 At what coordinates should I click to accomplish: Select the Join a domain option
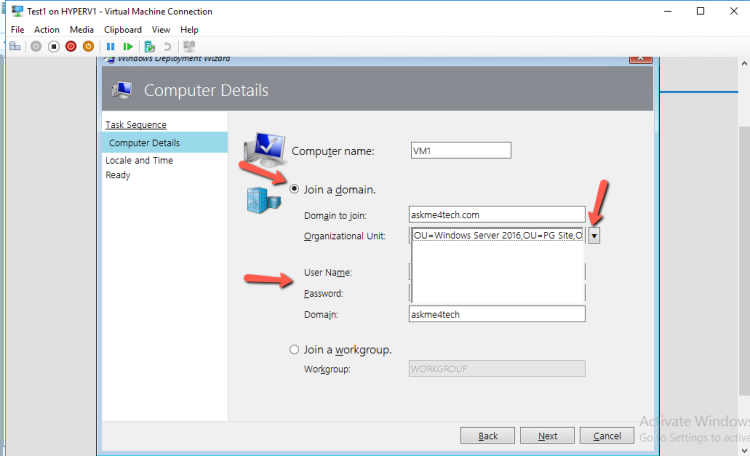tap(294, 189)
